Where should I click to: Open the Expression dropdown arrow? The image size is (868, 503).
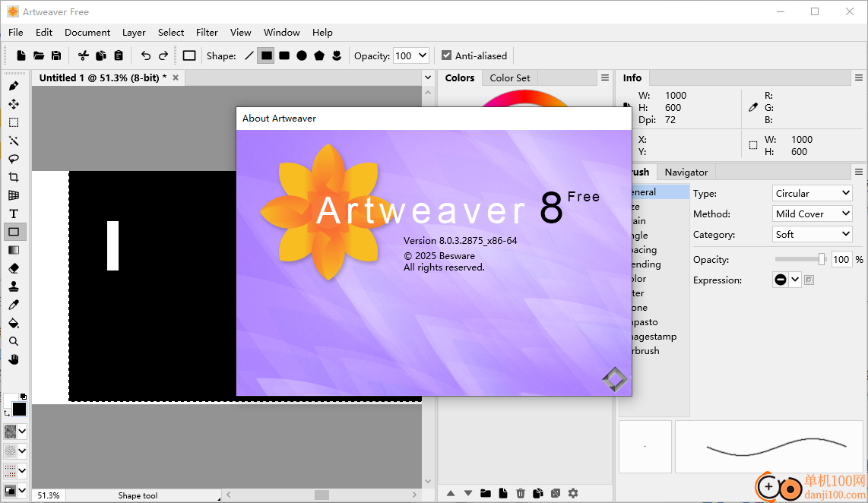click(x=795, y=280)
